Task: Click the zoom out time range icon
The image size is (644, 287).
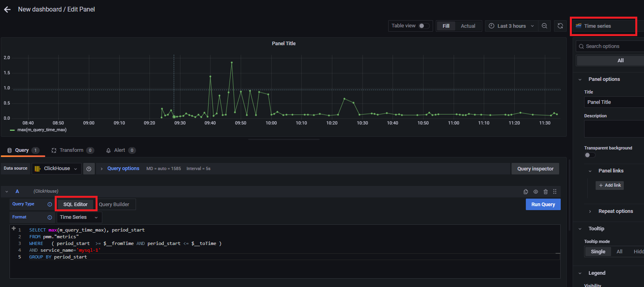Action: coord(544,26)
